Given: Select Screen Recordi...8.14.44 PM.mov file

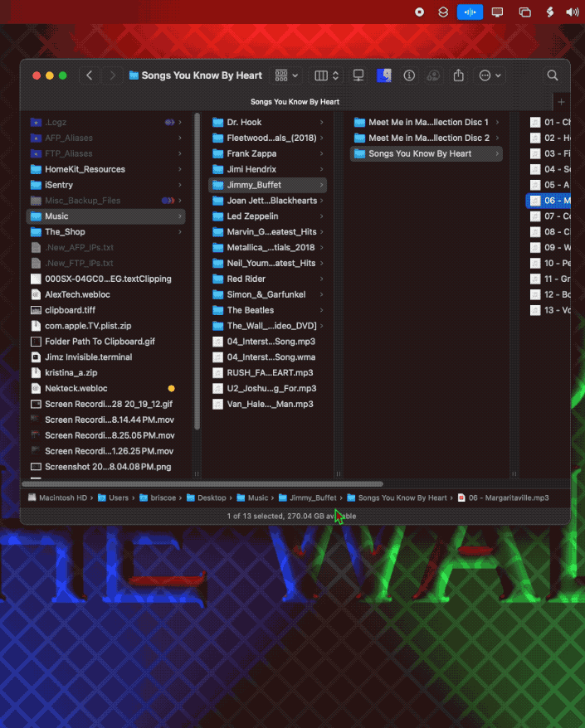Looking at the screenshot, I should pyautogui.click(x=105, y=420).
